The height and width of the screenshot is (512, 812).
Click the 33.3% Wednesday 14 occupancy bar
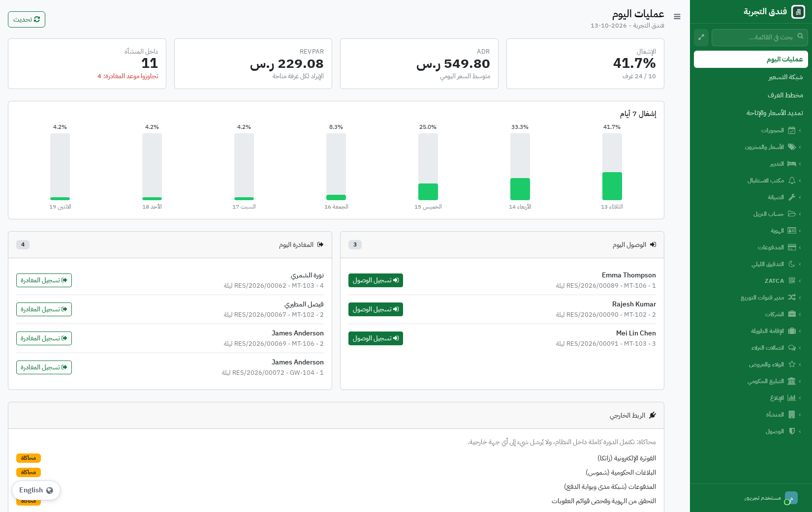click(520, 167)
